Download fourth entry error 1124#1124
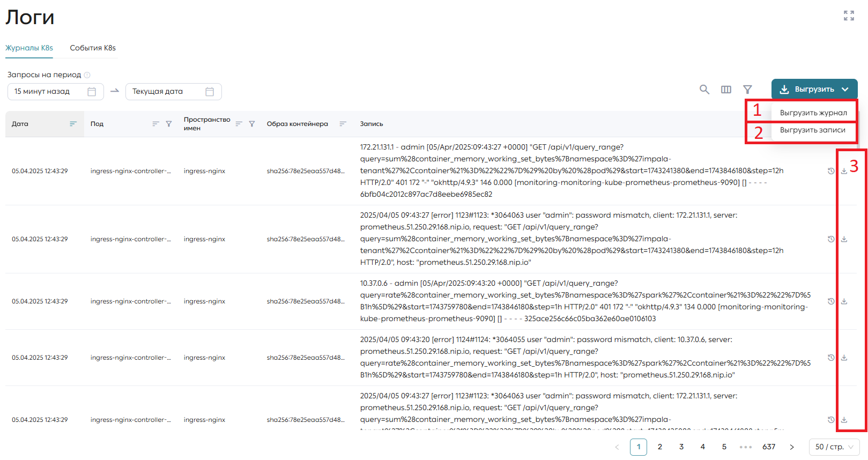This screenshot has height=460, width=868. pos(844,358)
